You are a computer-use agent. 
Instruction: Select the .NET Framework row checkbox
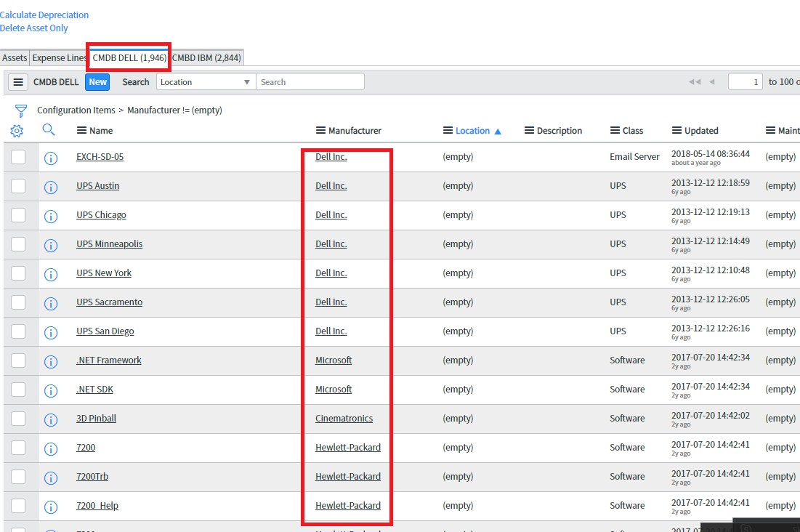pos(18,360)
